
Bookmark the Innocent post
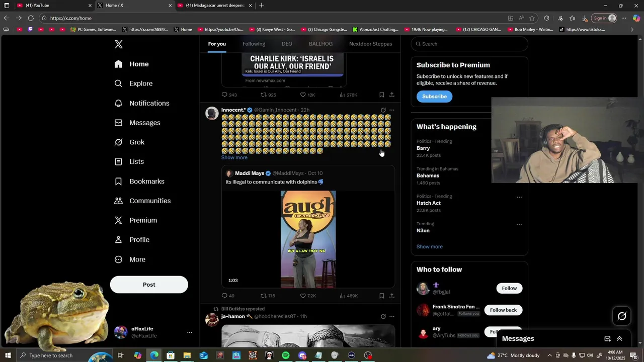point(381,296)
